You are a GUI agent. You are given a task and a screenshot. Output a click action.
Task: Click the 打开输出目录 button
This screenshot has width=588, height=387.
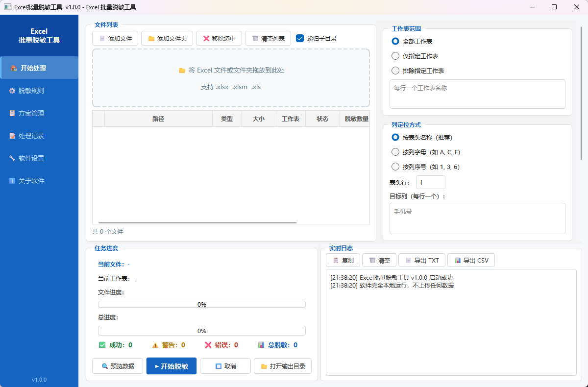[x=283, y=366]
